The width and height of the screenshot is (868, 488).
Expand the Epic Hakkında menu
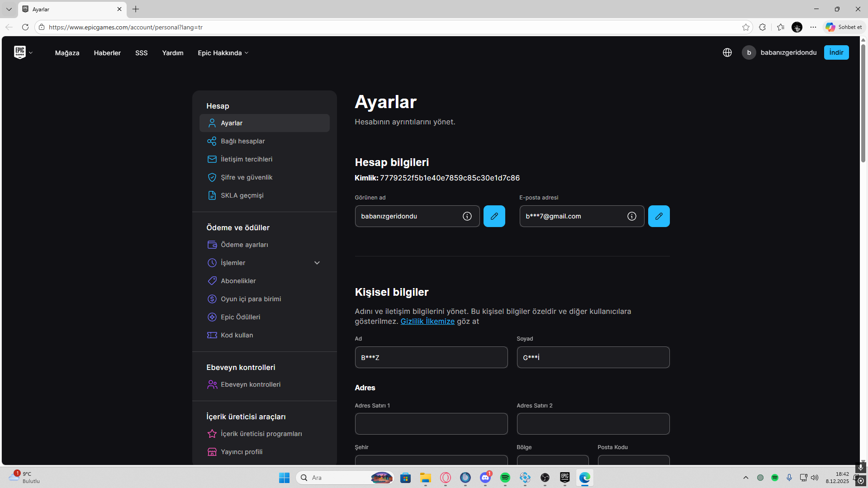(223, 53)
